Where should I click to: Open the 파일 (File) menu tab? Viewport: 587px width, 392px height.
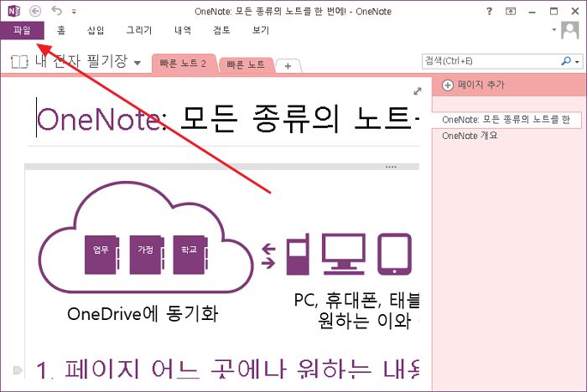(22, 30)
